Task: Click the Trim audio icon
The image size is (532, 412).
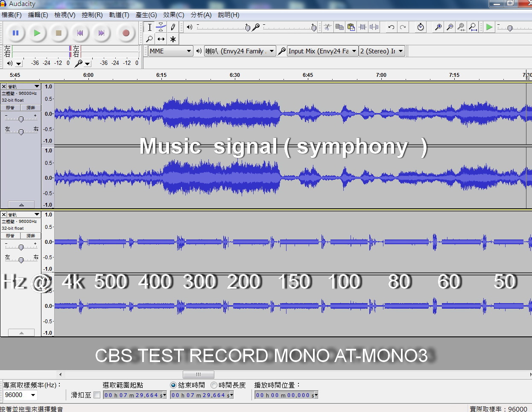Action: pos(362,27)
